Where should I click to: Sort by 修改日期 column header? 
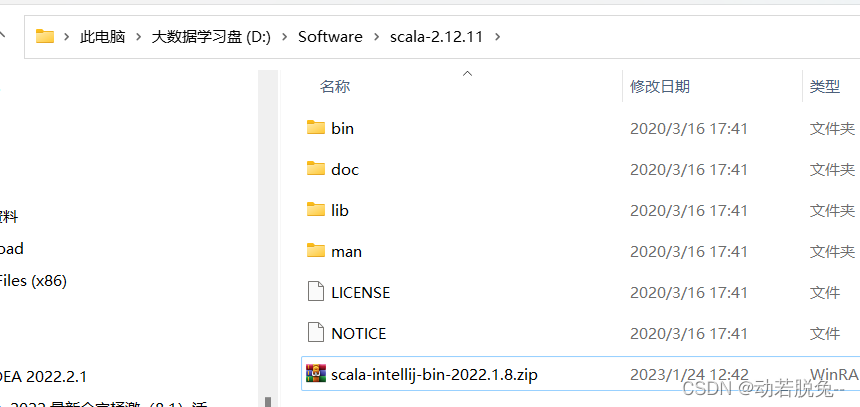pos(660,86)
